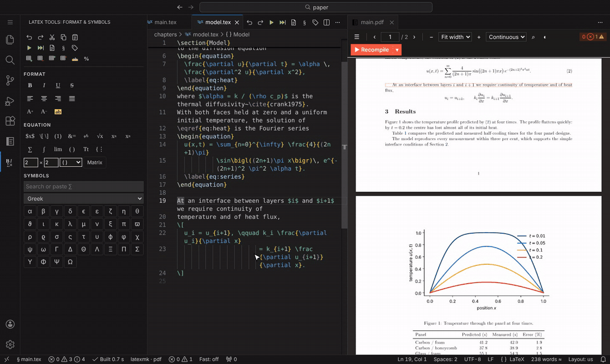Open editor More Actions ellipsis menu
The width and height of the screenshot is (610, 364).
point(338,23)
